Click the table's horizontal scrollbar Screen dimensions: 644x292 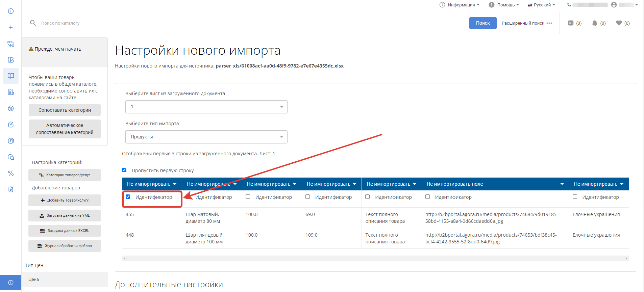point(375,258)
